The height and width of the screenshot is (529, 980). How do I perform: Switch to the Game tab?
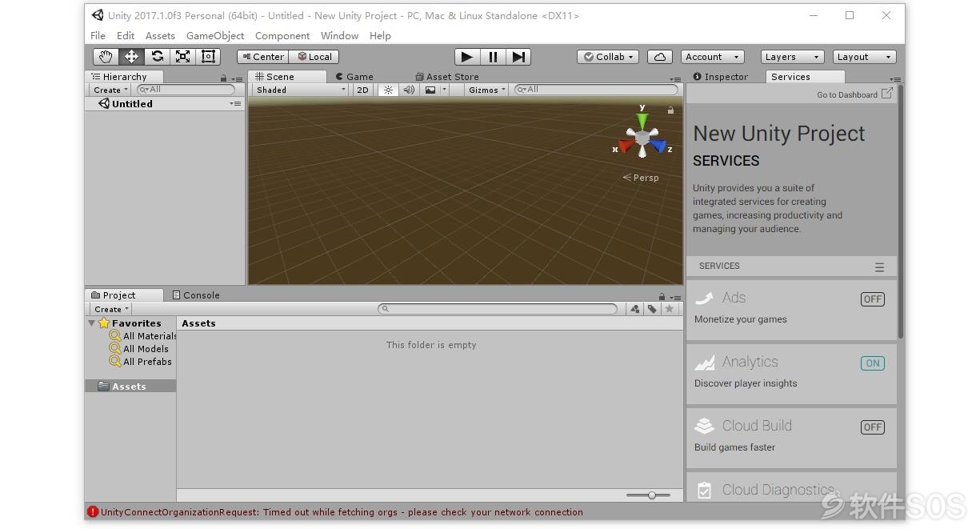coord(354,77)
